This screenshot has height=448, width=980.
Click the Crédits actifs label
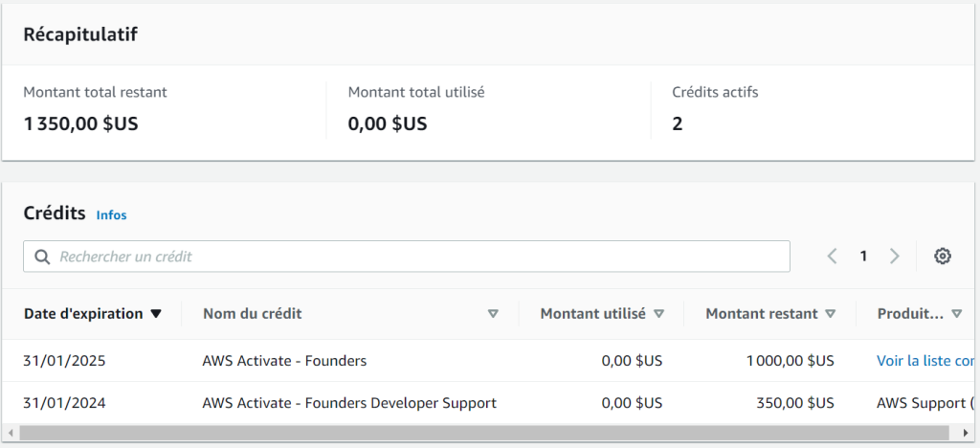pyautogui.click(x=715, y=93)
